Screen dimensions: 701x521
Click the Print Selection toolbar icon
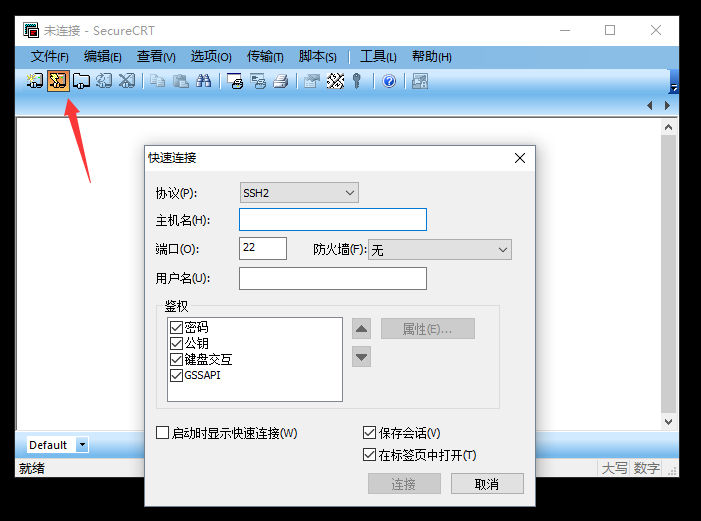pyautogui.click(x=258, y=81)
